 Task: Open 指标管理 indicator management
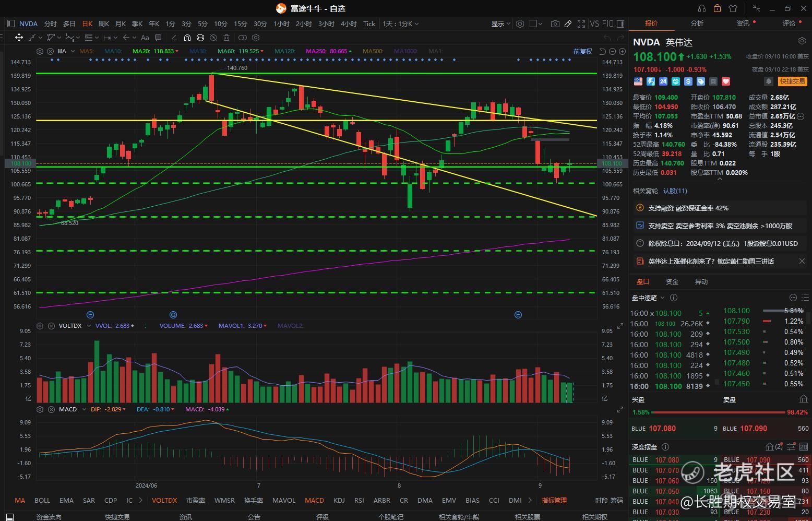pos(554,500)
